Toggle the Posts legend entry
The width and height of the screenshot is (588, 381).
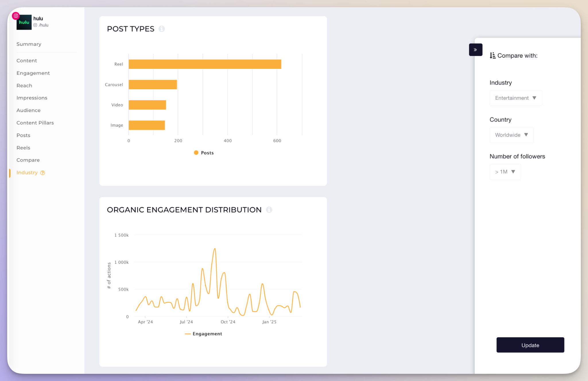pyautogui.click(x=204, y=153)
